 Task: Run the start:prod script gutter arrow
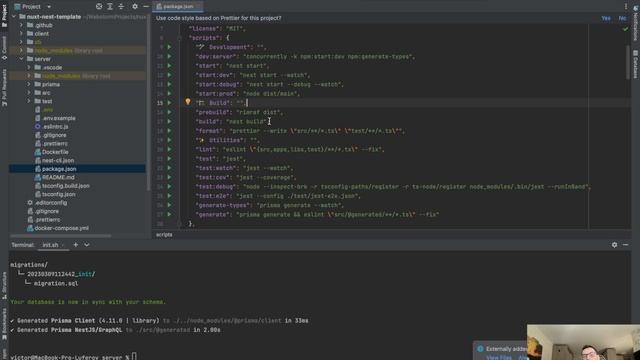point(169,93)
